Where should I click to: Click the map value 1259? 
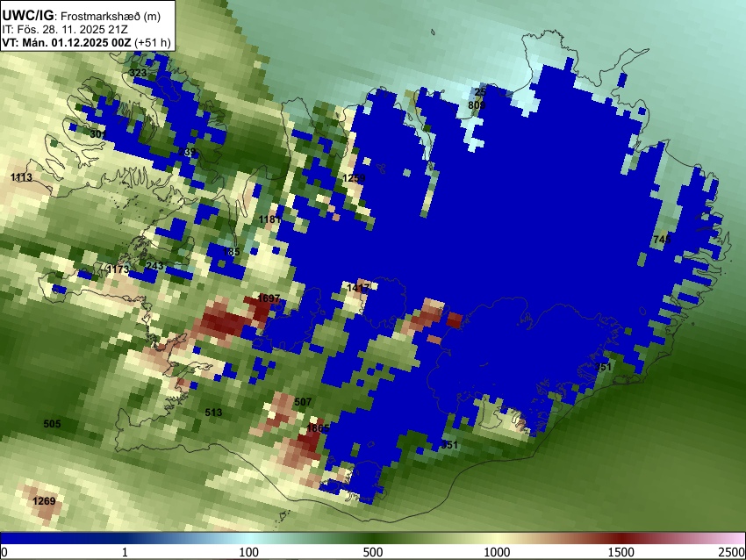(354, 178)
